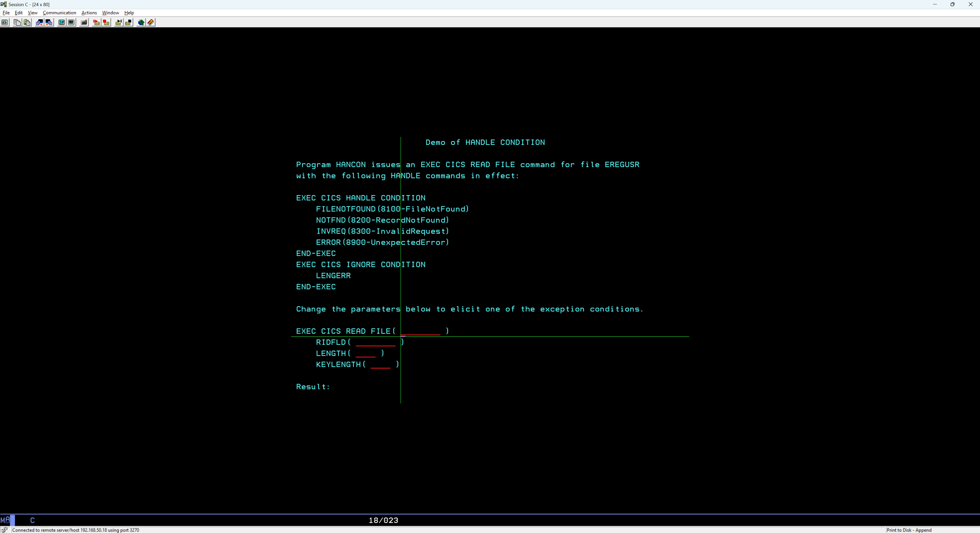Click the connection status icon in status bar
The image size is (980, 533).
tap(5, 530)
